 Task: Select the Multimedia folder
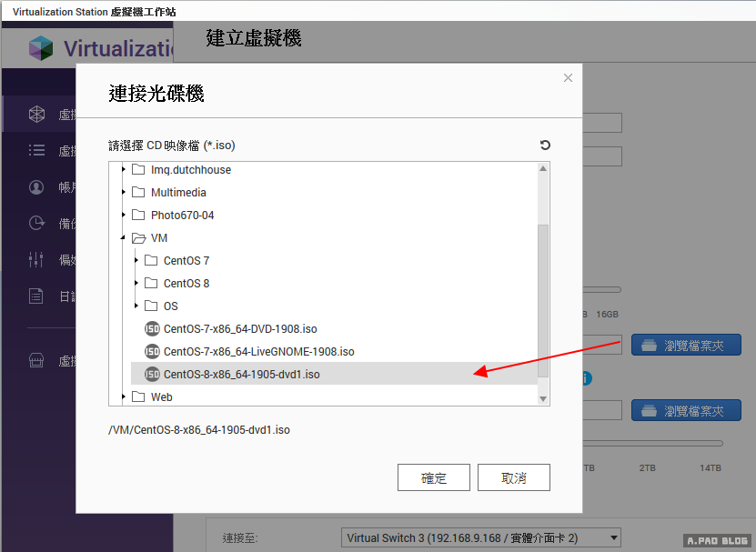pyautogui.click(x=178, y=193)
